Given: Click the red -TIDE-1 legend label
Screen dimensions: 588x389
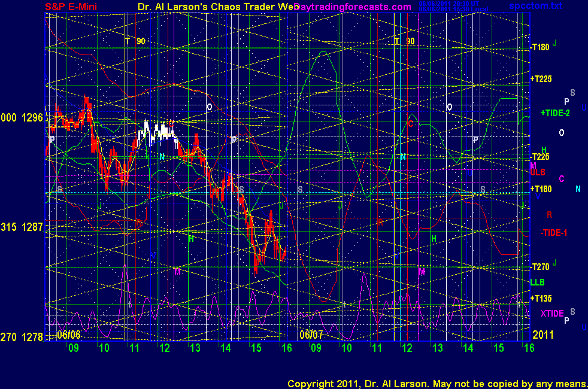Looking at the screenshot, I should coord(553,233).
